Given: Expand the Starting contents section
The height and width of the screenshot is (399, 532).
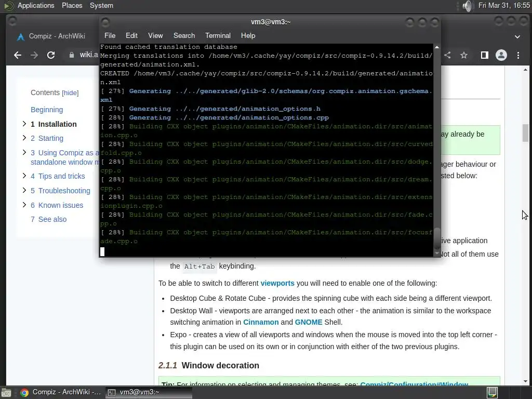Looking at the screenshot, I should pos(24,138).
